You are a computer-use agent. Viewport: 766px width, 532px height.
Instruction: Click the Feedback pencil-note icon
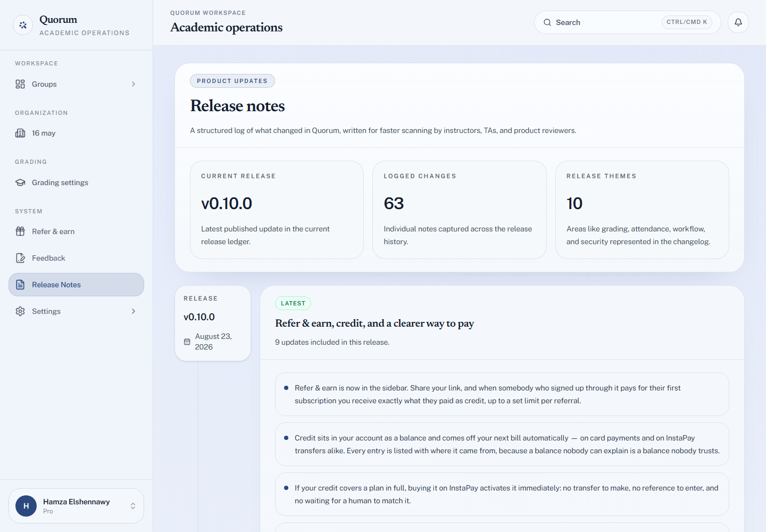pos(20,258)
